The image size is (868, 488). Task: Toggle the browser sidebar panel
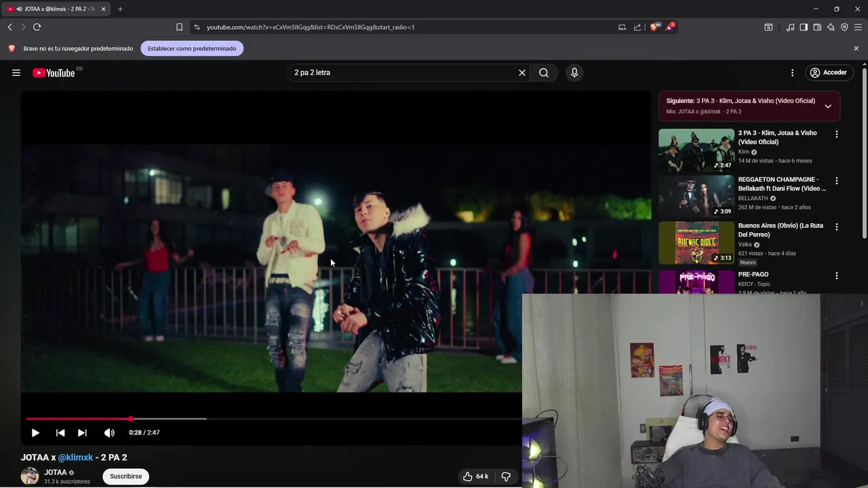804,27
